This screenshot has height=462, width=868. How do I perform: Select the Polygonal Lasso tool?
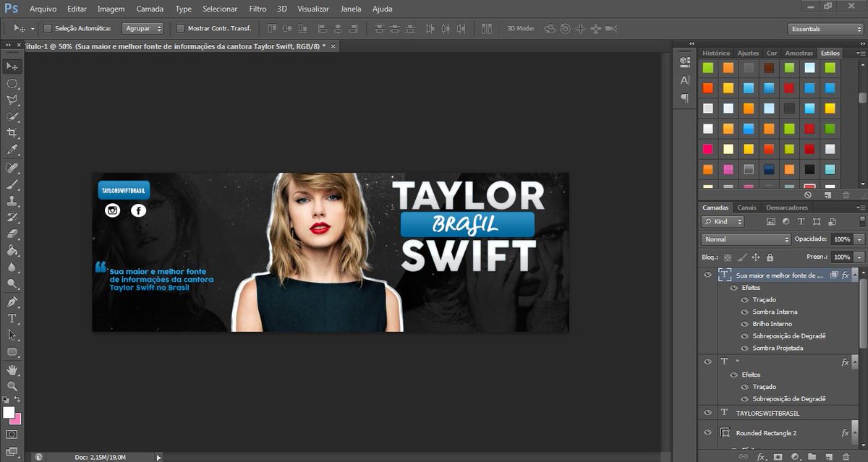coord(12,100)
